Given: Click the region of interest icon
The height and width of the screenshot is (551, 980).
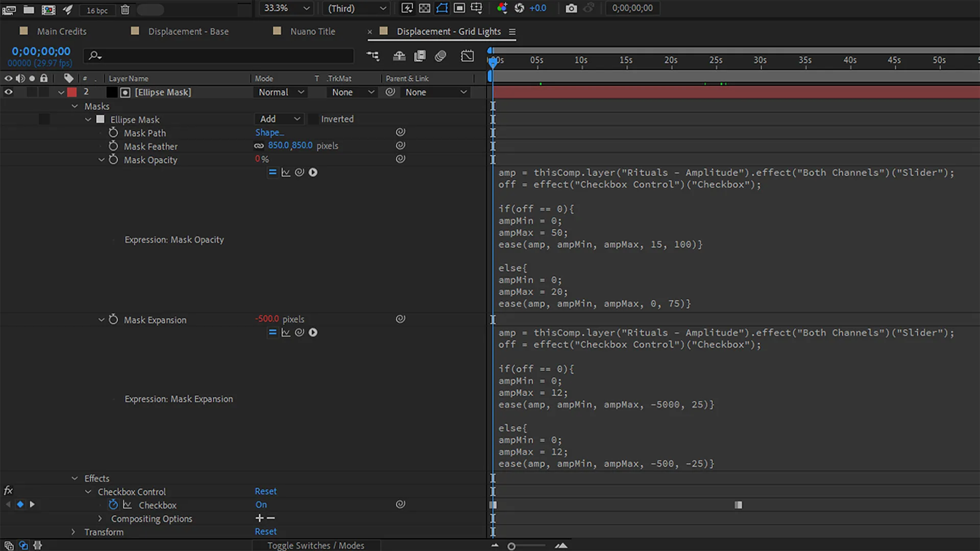Looking at the screenshot, I should 459,8.
